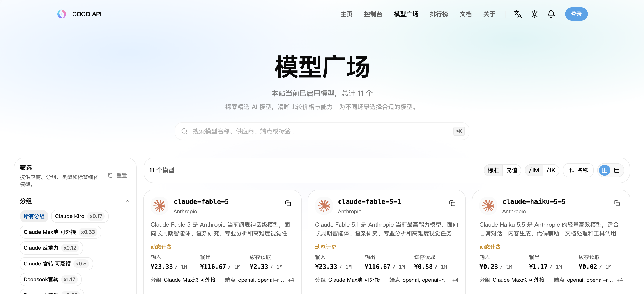The height and width of the screenshot is (294, 644).
Task: Expand +4 endpoints on claude-haiku-5-5 card
Action: [619, 280]
